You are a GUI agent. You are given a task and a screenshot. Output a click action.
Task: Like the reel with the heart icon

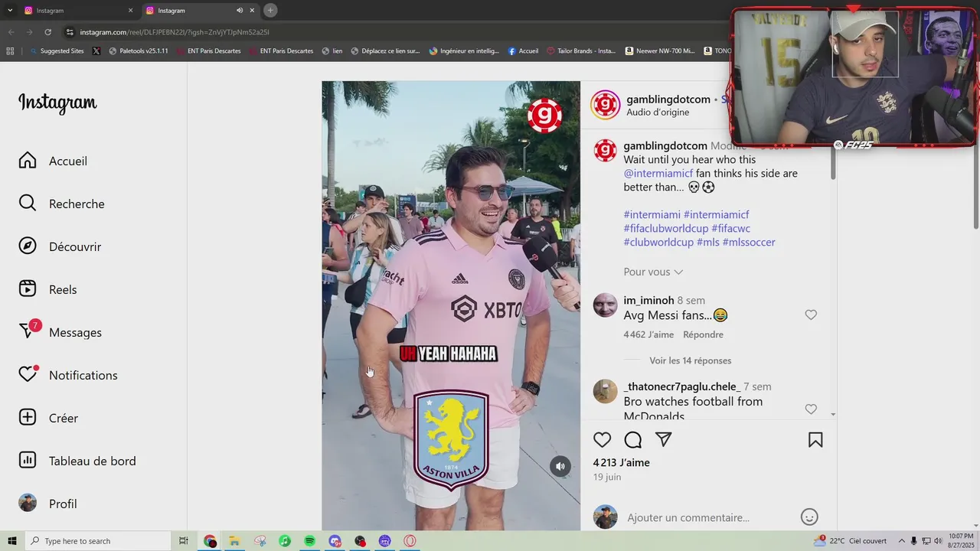click(603, 440)
